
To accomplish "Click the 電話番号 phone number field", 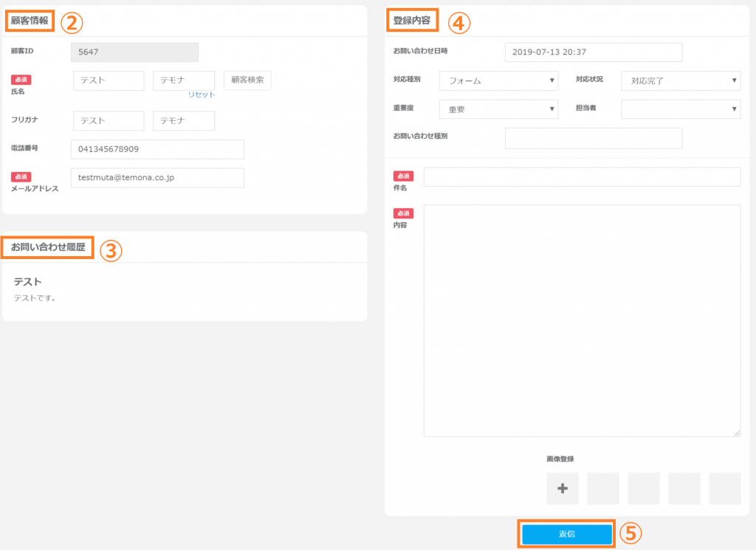I will click(157, 149).
